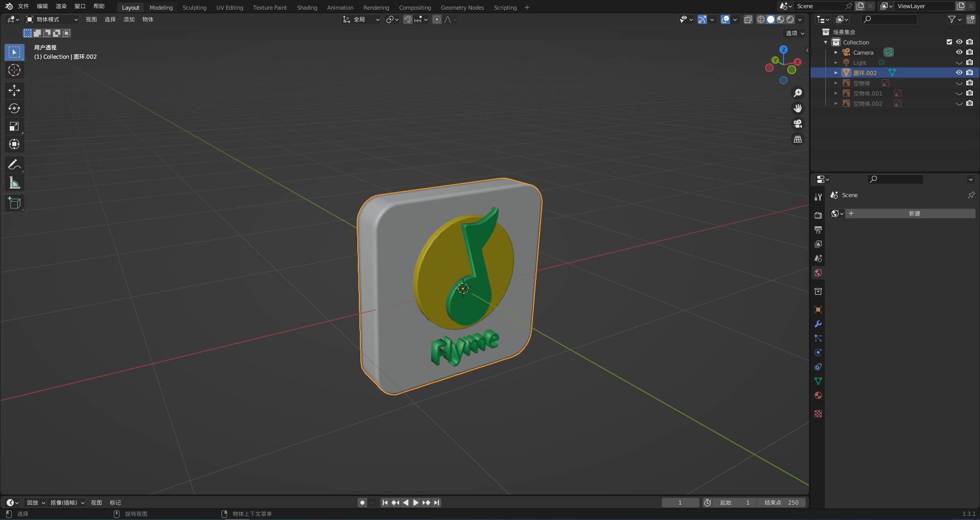The height and width of the screenshot is (520, 980).
Task: Click the outliner search field
Action: (889, 19)
